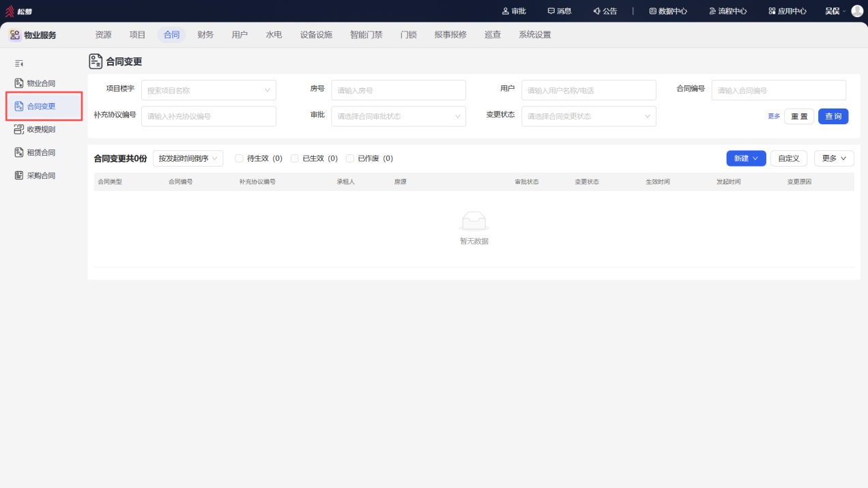The image size is (868, 488).
Task: Click the 收费规则 sidebar label
Action: 41,130
